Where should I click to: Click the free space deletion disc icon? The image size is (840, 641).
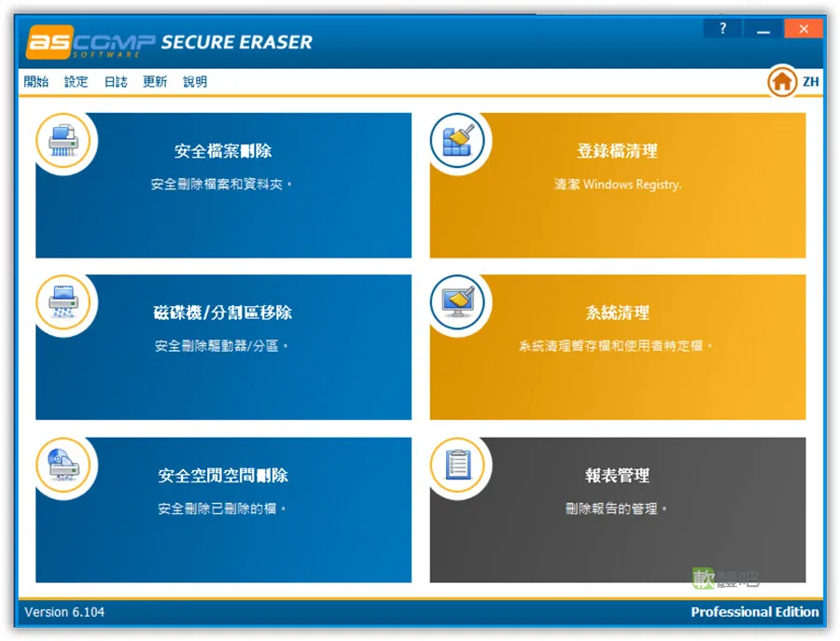[x=63, y=465]
